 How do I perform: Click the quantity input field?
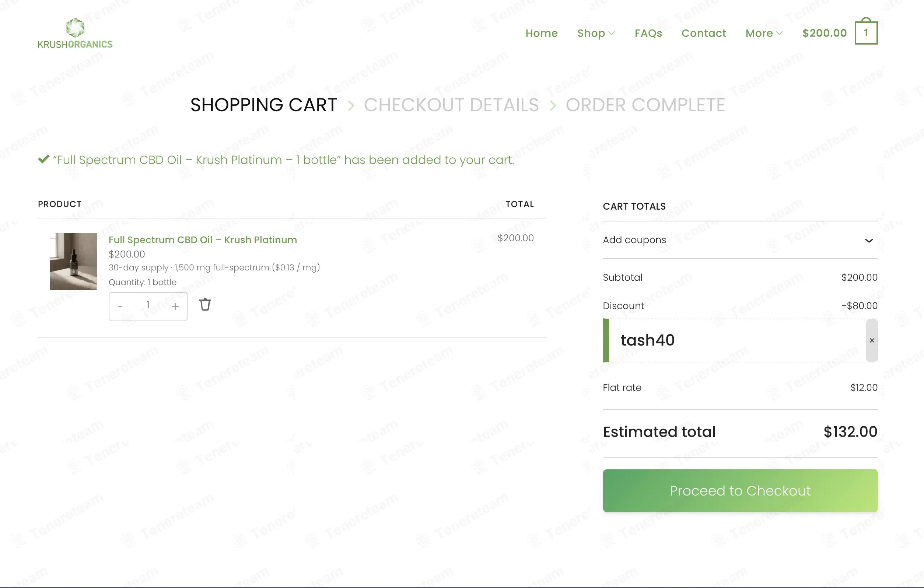(x=148, y=305)
